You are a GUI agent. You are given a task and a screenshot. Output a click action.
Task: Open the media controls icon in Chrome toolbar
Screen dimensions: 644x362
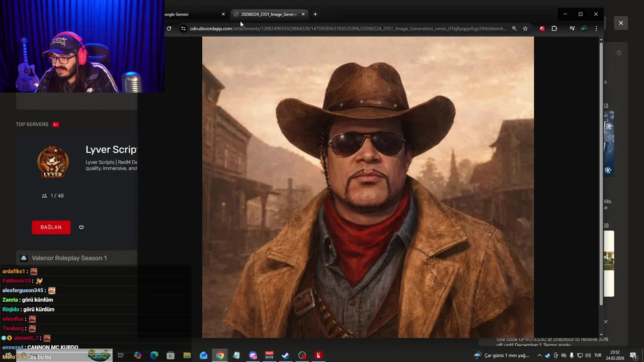click(572, 29)
